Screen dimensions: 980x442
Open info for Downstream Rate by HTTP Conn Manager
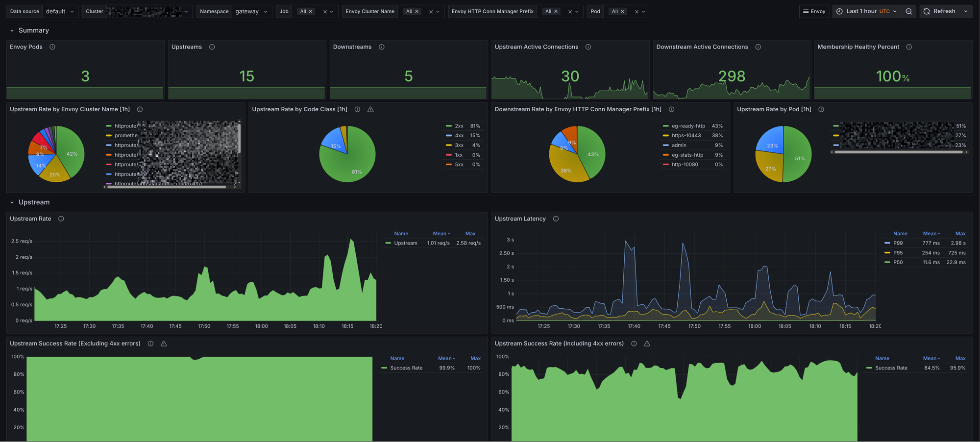(x=671, y=109)
